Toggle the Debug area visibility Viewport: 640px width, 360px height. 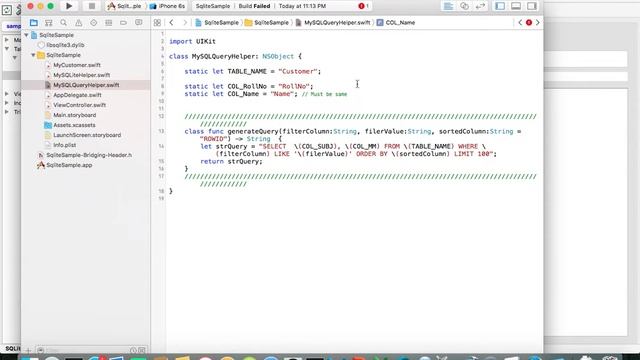point(516,6)
